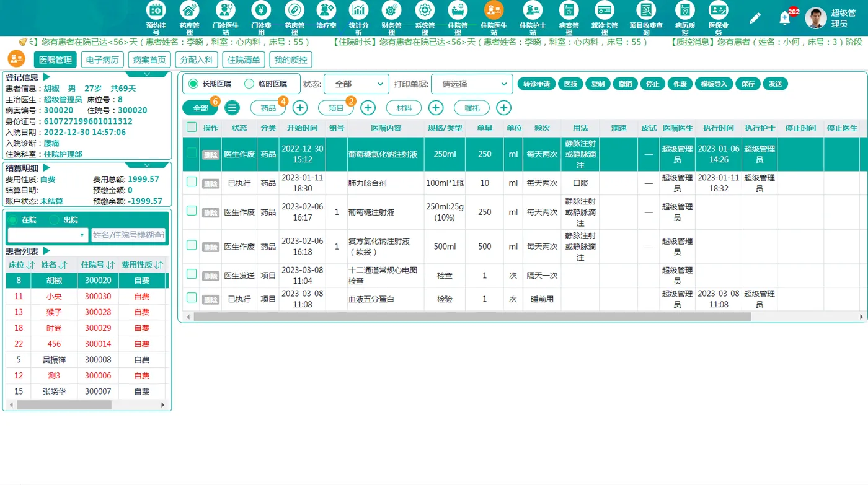Open the 治疗室 module icon

tap(326, 10)
